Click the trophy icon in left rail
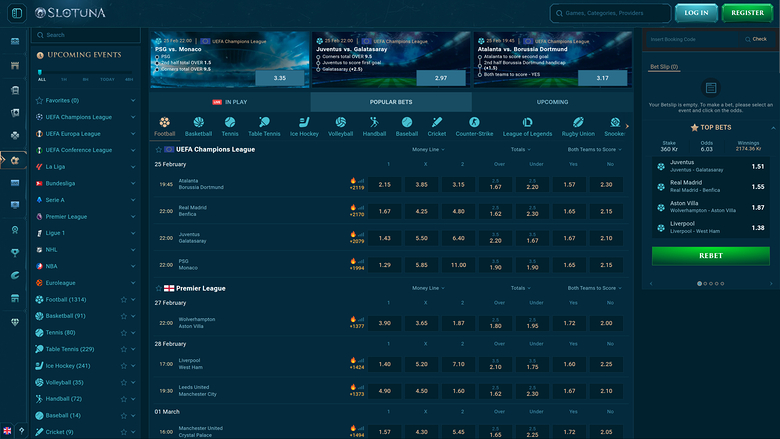 click(15, 253)
